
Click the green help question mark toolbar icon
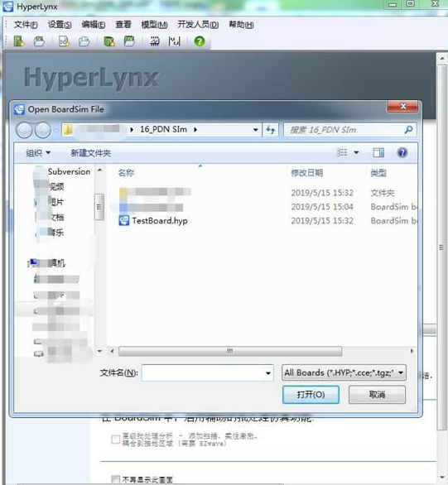click(x=200, y=41)
